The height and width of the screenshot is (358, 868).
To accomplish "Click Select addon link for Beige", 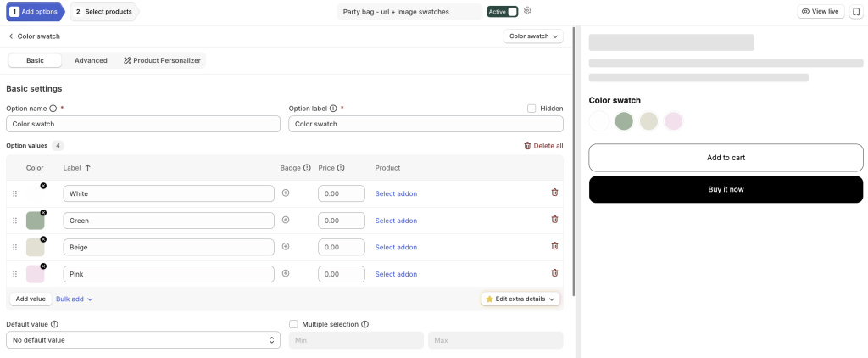I will click(396, 247).
